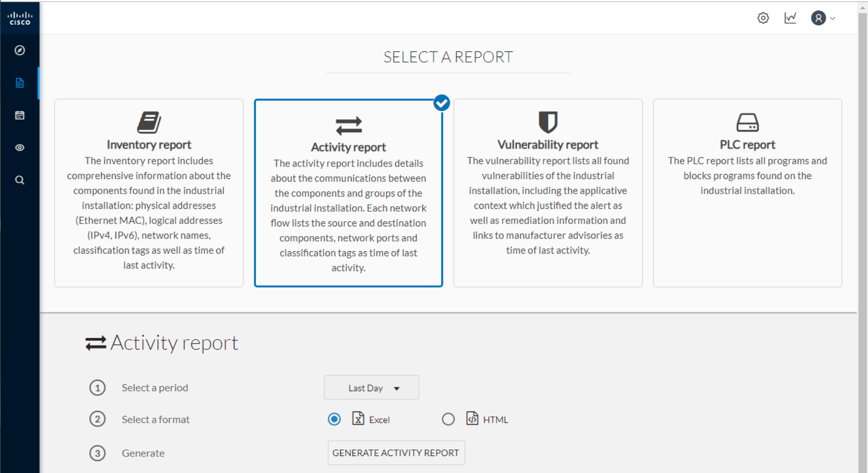Open the statistics chart icon in header
Viewport: 868px width, 473px height.
point(790,18)
